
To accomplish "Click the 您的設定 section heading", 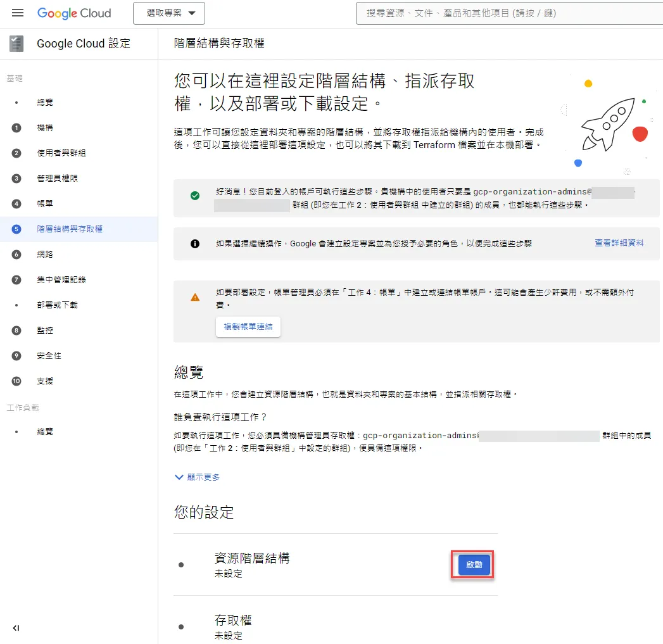I will click(204, 512).
